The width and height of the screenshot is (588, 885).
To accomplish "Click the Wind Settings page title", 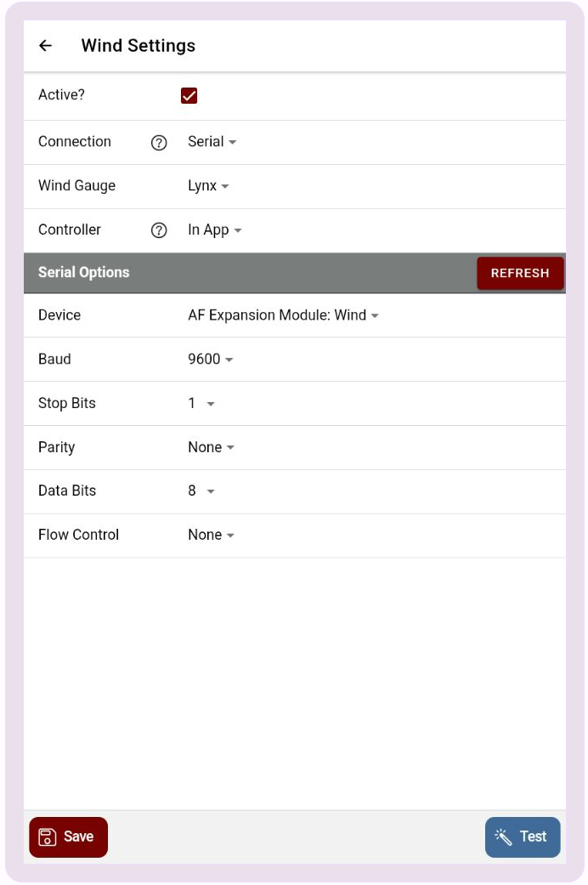I will click(x=138, y=46).
